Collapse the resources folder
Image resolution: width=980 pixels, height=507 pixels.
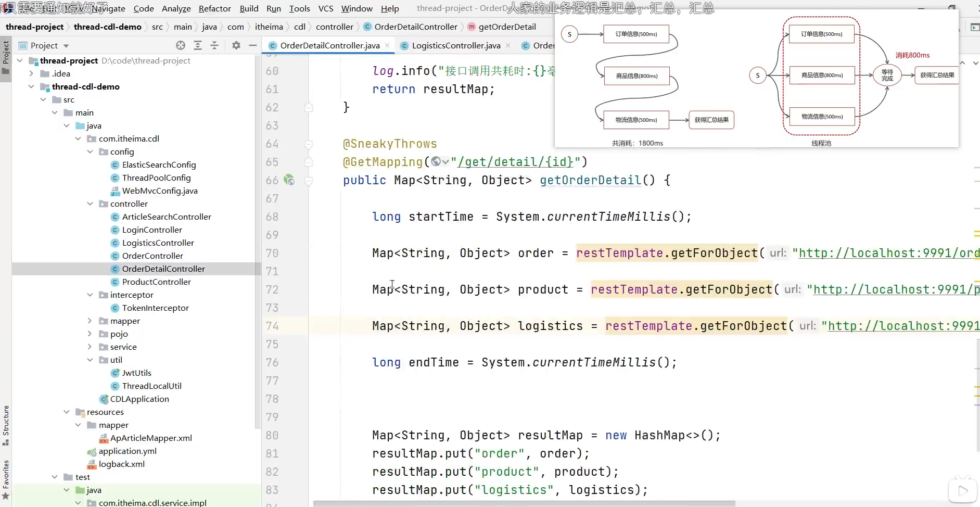67,412
